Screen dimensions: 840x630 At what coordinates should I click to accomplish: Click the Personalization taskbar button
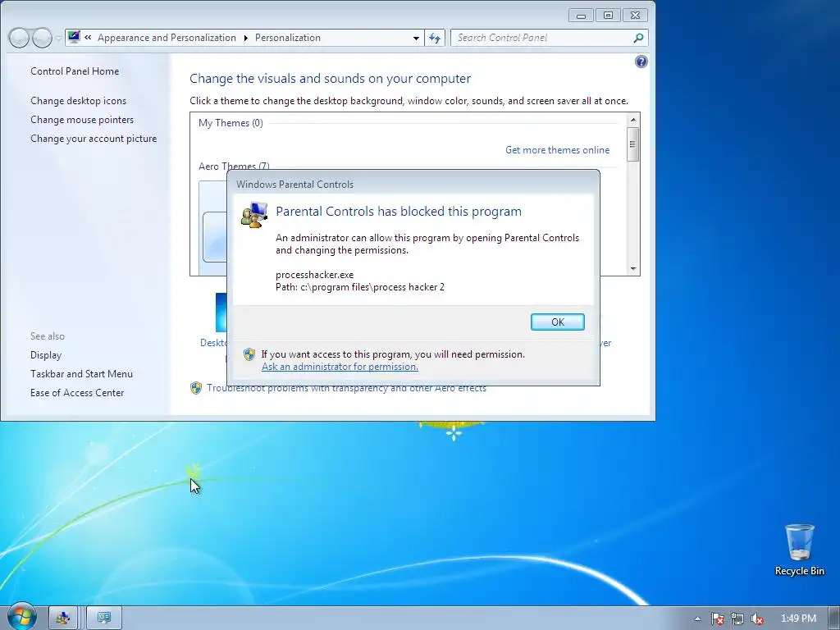(104, 618)
